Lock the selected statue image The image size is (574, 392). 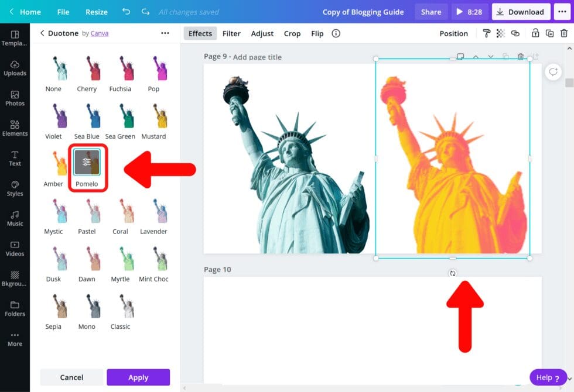[535, 33]
